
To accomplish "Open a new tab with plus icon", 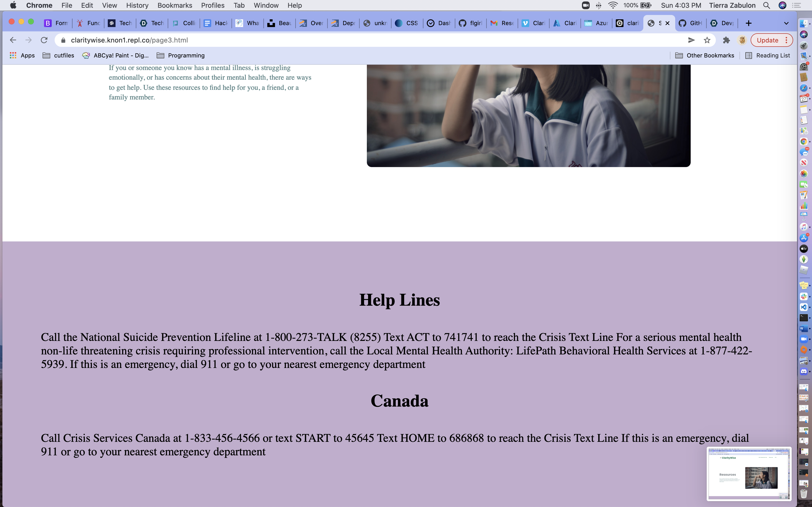I will (748, 23).
